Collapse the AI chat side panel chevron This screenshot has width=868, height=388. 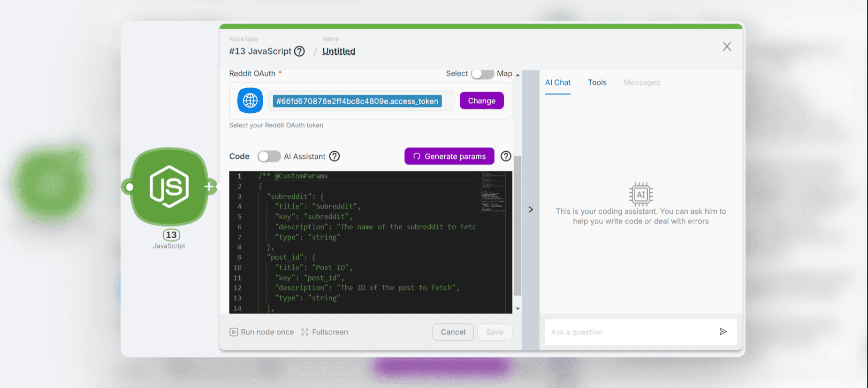pos(531,210)
